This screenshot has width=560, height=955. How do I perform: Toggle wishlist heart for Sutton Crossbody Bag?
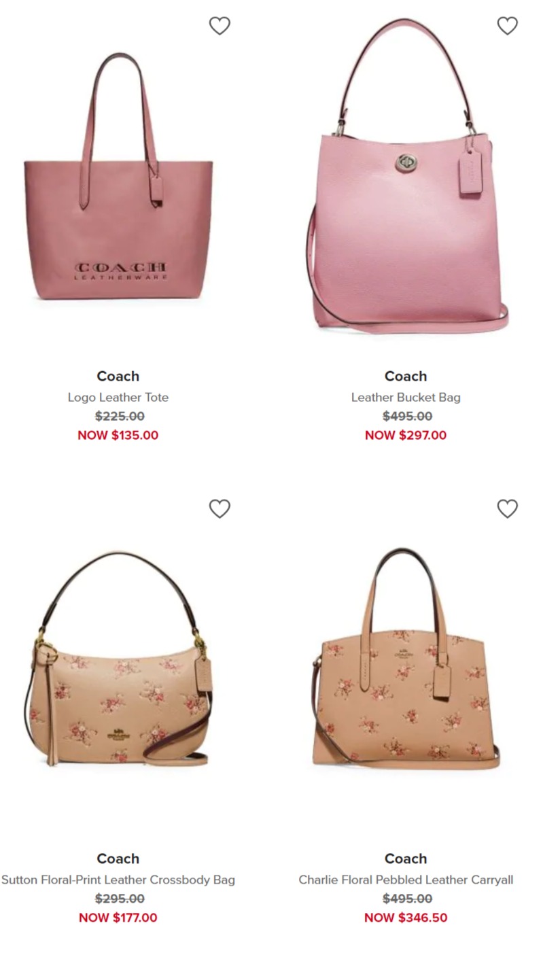220,508
